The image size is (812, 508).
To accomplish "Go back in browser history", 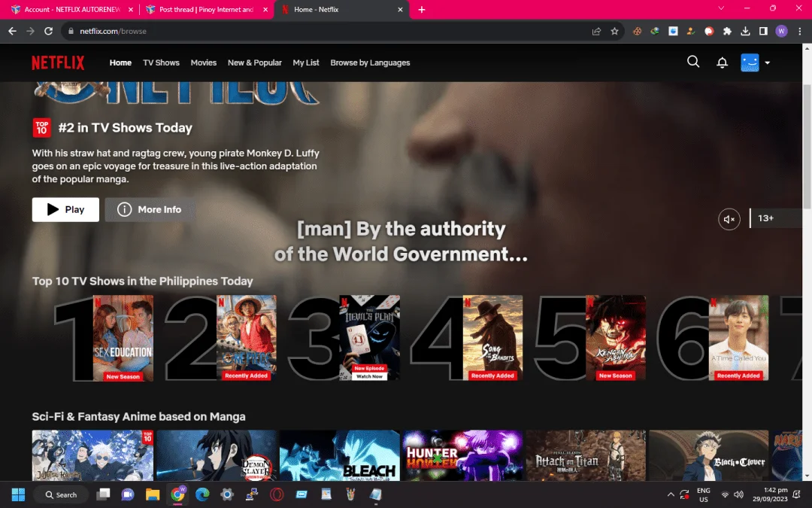I will click(x=13, y=31).
